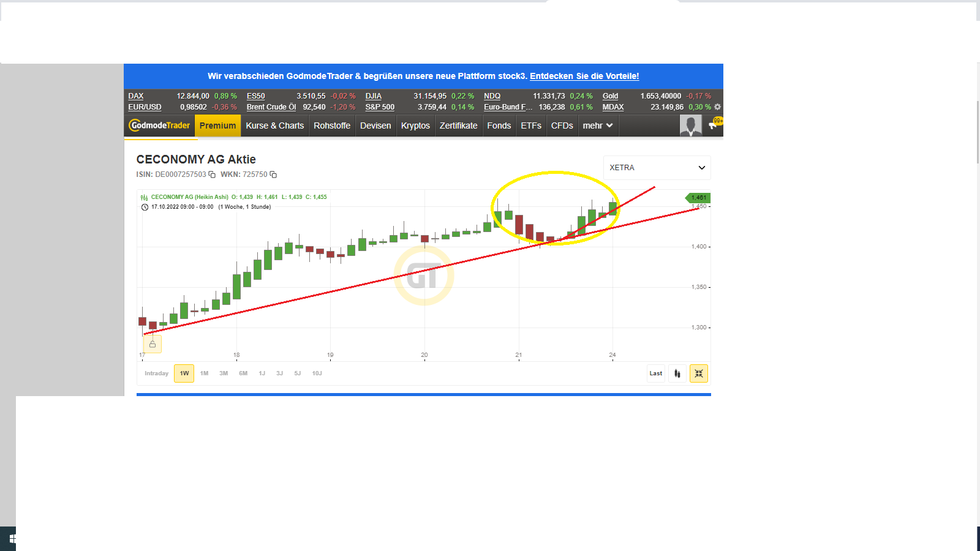Image resolution: width=980 pixels, height=551 pixels.
Task: Open the user profile avatar
Action: coord(690,126)
